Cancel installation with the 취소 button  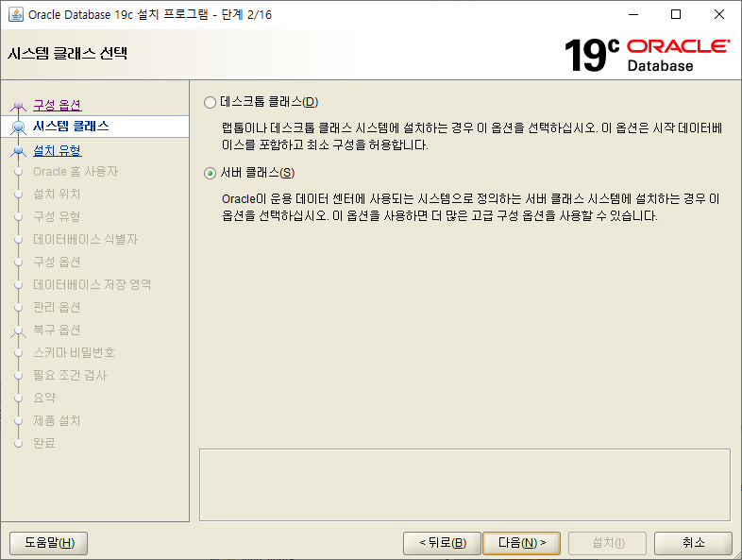[693, 542]
